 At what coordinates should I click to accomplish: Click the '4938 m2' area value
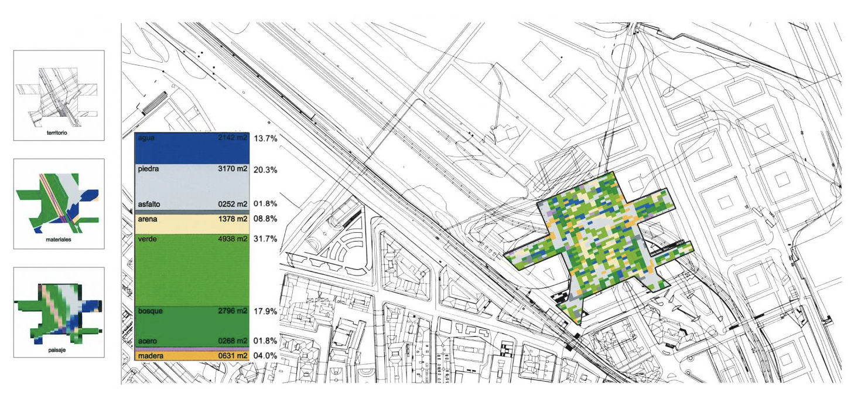[x=232, y=239]
